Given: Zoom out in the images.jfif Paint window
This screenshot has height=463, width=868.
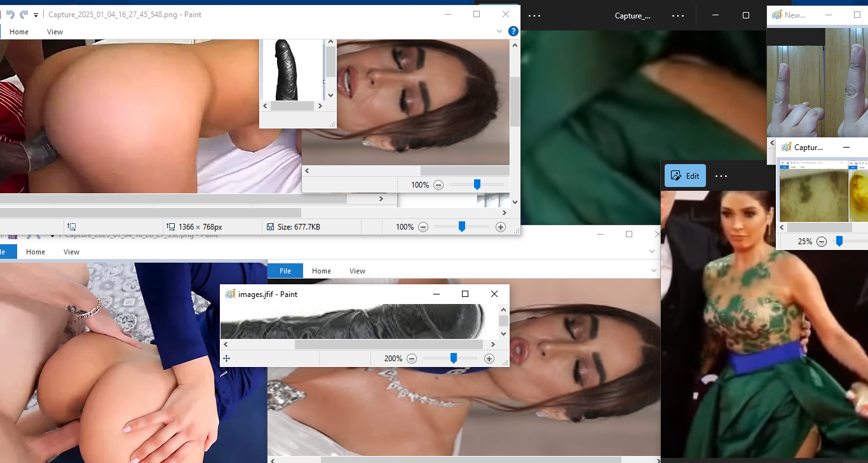Looking at the screenshot, I should pyautogui.click(x=412, y=359).
